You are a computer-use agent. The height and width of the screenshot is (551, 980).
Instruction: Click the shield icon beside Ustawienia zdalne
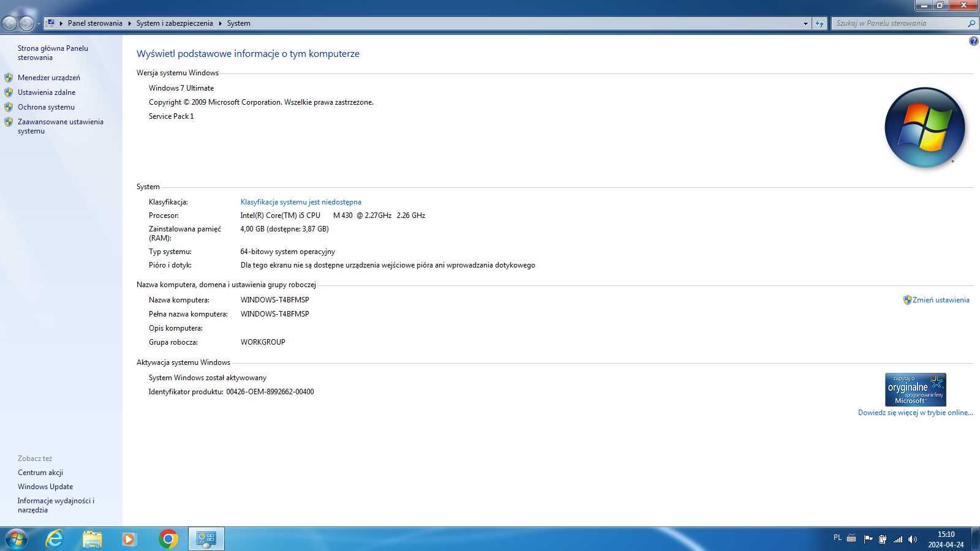9,92
